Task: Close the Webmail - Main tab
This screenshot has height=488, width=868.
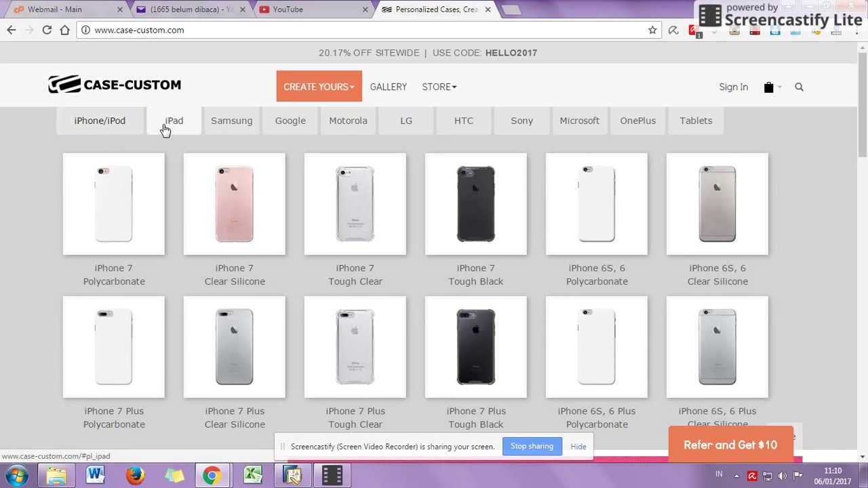Action: point(120,9)
